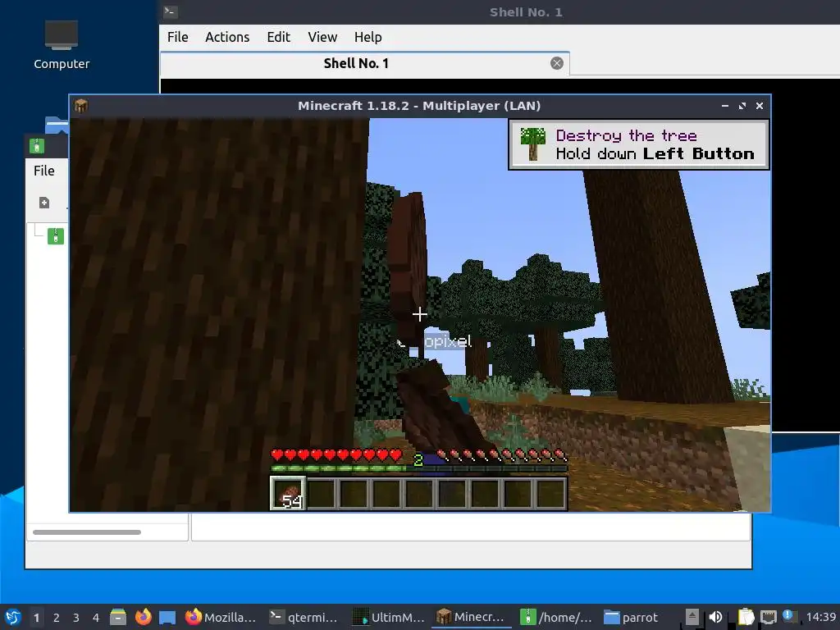Click the red hearts health bar
Image resolution: width=840 pixels, height=630 pixels.
[336, 455]
